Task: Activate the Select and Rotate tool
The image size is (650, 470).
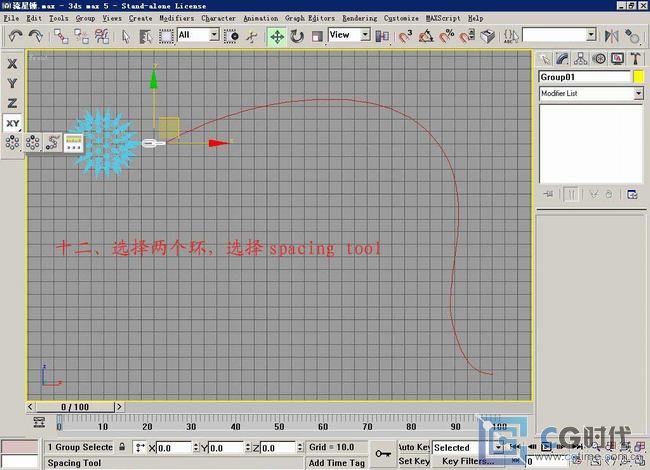Action: click(x=297, y=36)
